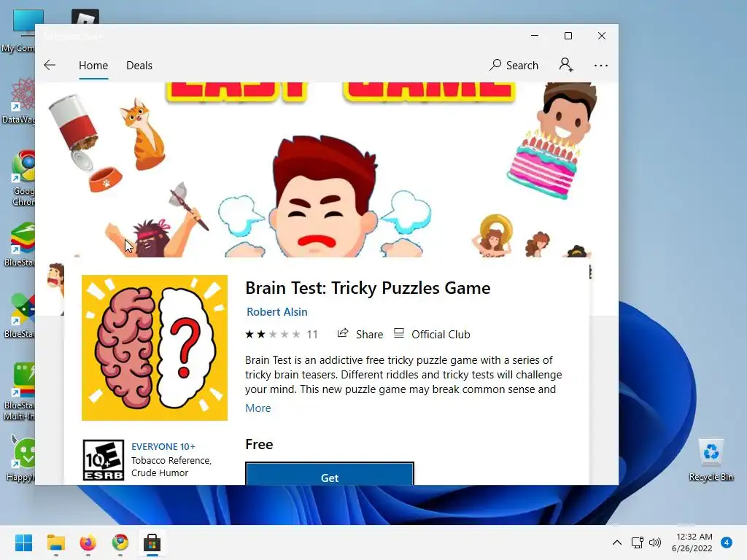Click the Get button to install
Image resolution: width=747 pixels, height=560 pixels.
330,474
